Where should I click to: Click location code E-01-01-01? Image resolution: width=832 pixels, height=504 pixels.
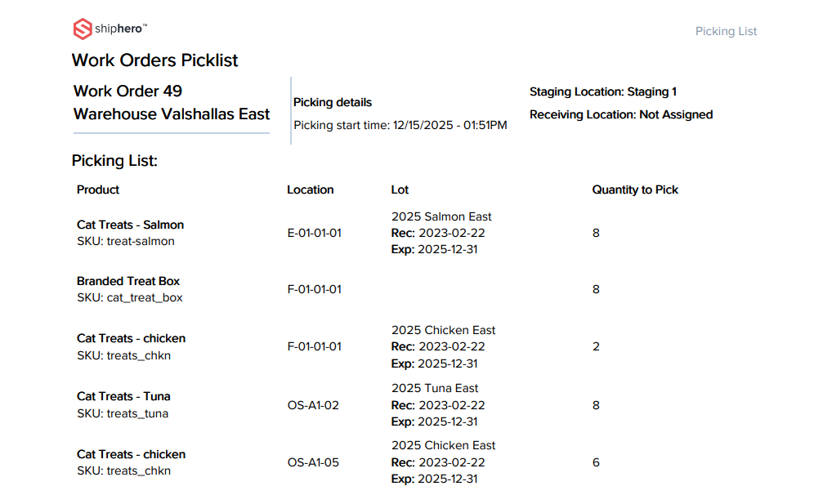(314, 233)
